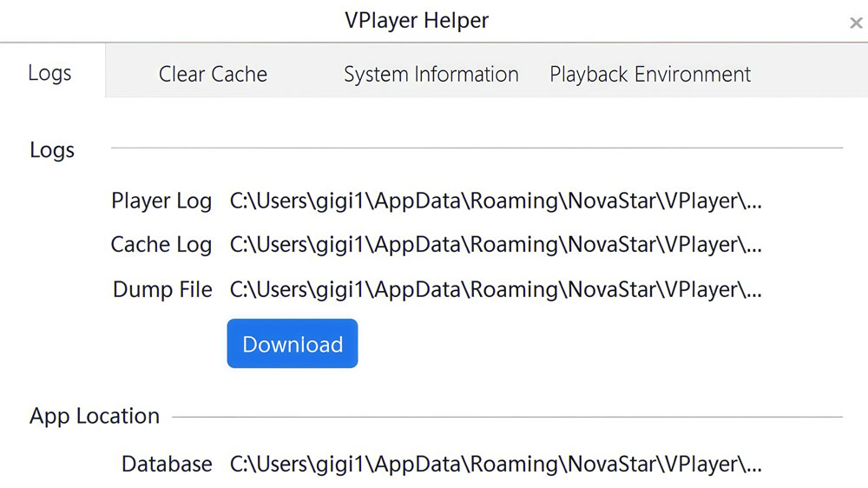Click the VPlayer Helper title text

417,20
